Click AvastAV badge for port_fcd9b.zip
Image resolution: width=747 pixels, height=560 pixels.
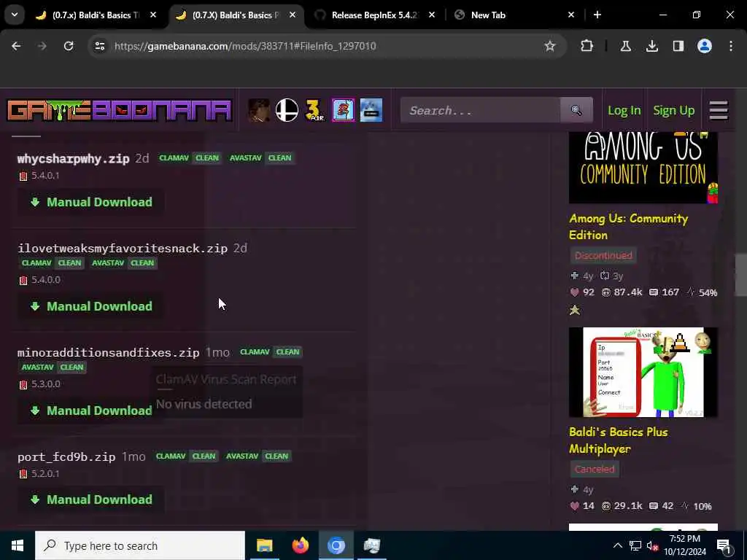click(x=258, y=456)
